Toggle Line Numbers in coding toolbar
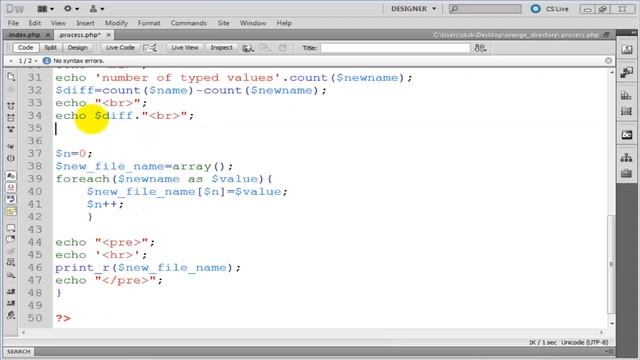The height and width of the screenshot is (360, 640). (11, 176)
